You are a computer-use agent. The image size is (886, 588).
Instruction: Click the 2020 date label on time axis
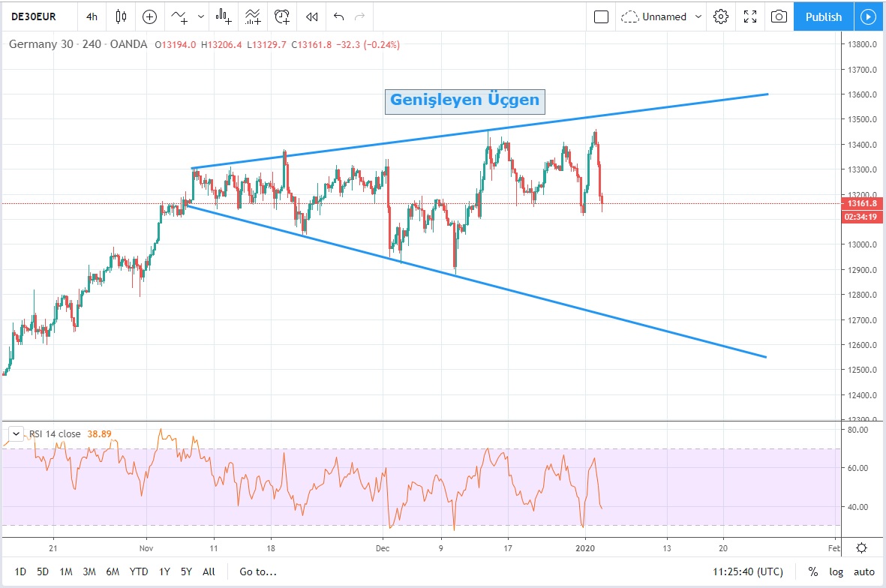[x=585, y=548]
